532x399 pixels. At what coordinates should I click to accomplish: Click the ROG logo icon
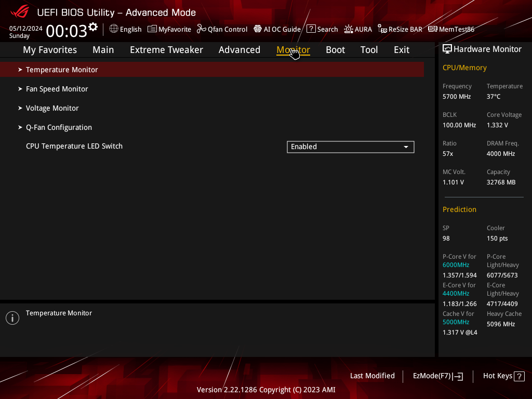click(20, 12)
